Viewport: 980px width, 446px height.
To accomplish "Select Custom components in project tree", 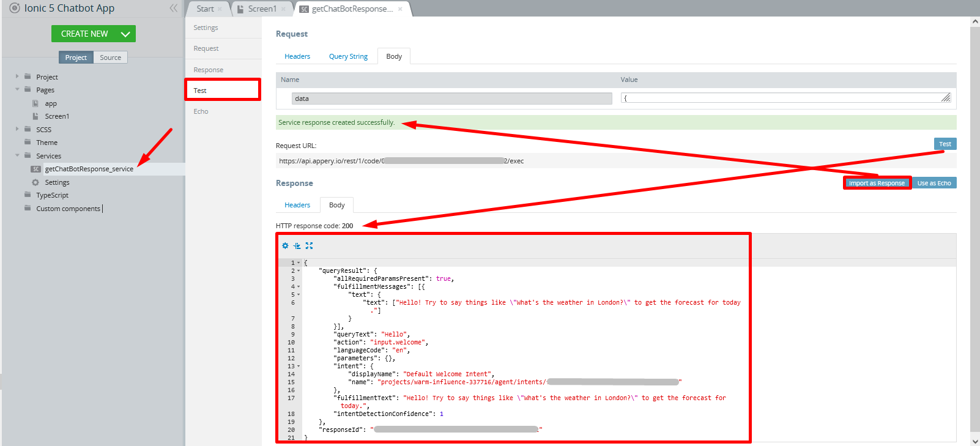I will click(x=68, y=209).
